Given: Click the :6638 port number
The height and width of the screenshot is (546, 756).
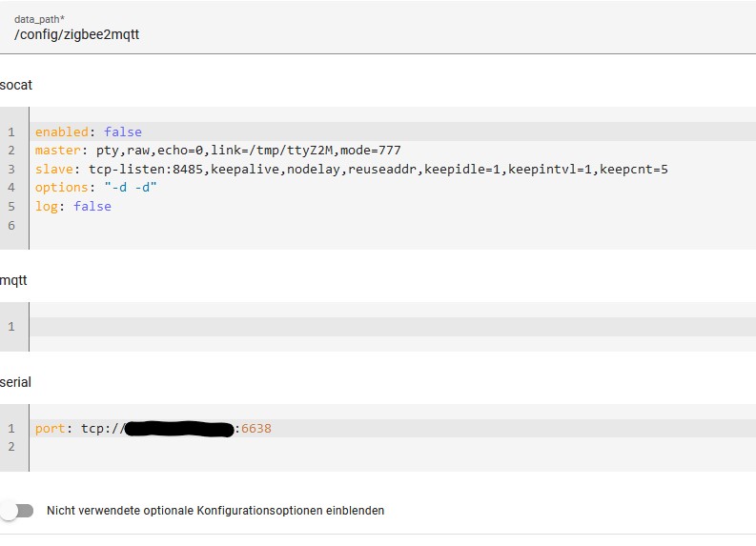Looking at the screenshot, I should pos(254,429).
